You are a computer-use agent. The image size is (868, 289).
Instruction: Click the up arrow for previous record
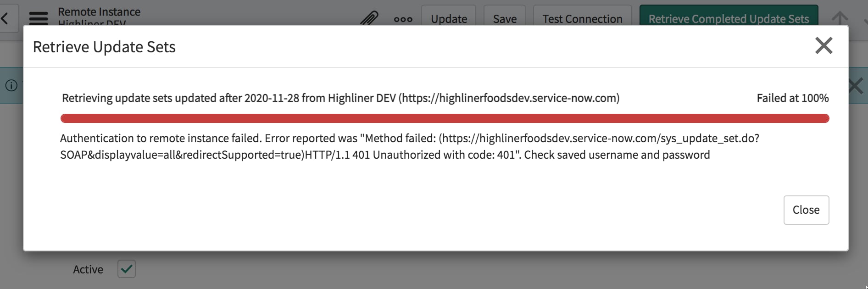coord(840,18)
